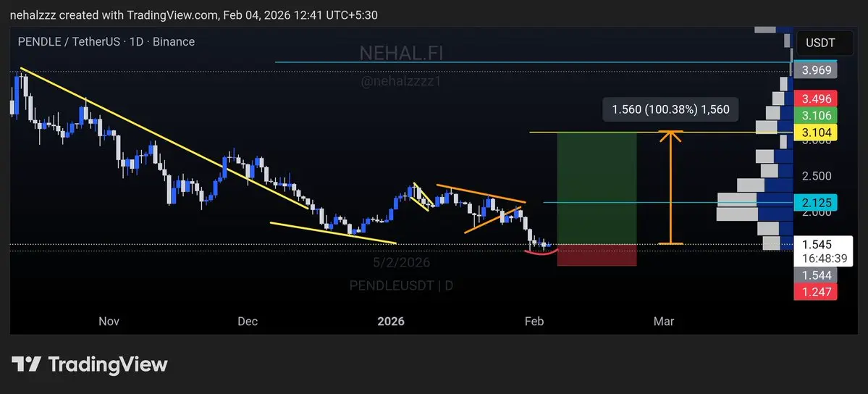Select the orange price range arrow
868x394 pixels.
671,188
